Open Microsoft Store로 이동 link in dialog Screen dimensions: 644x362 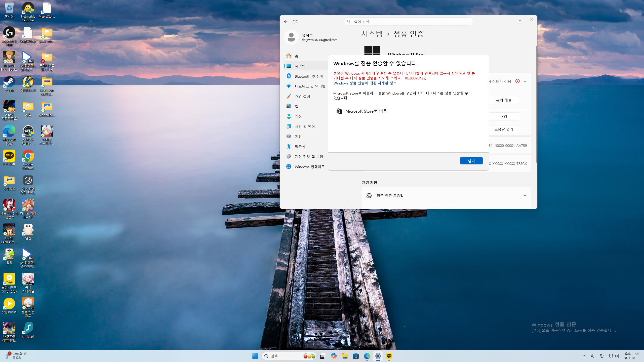tap(362, 111)
